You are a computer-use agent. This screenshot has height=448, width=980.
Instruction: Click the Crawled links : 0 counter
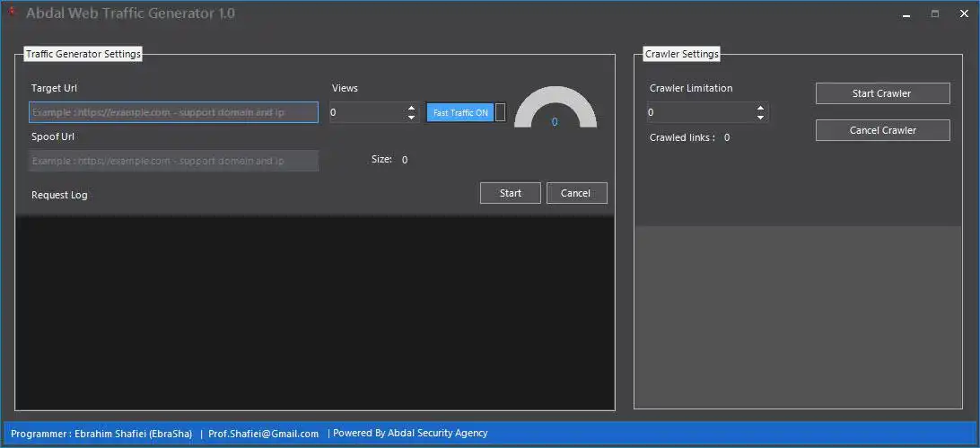point(690,137)
